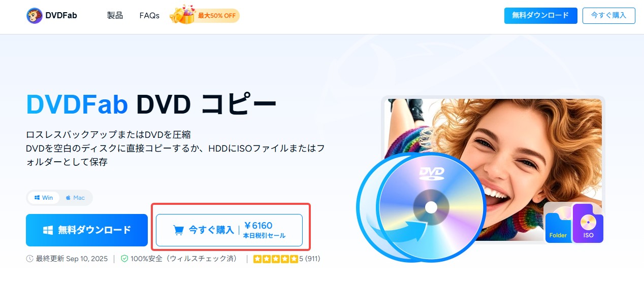Click the Windows logo on the blue download button
The height and width of the screenshot is (289, 644).
[48, 230]
